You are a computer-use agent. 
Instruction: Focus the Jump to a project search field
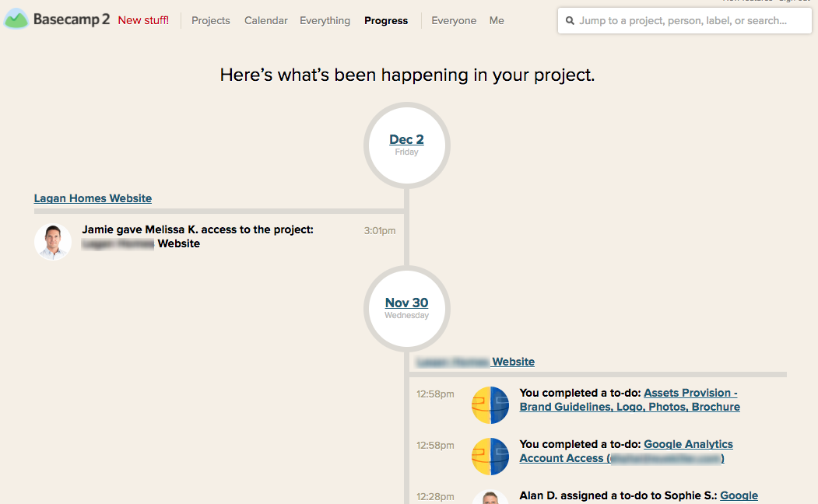(x=684, y=21)
